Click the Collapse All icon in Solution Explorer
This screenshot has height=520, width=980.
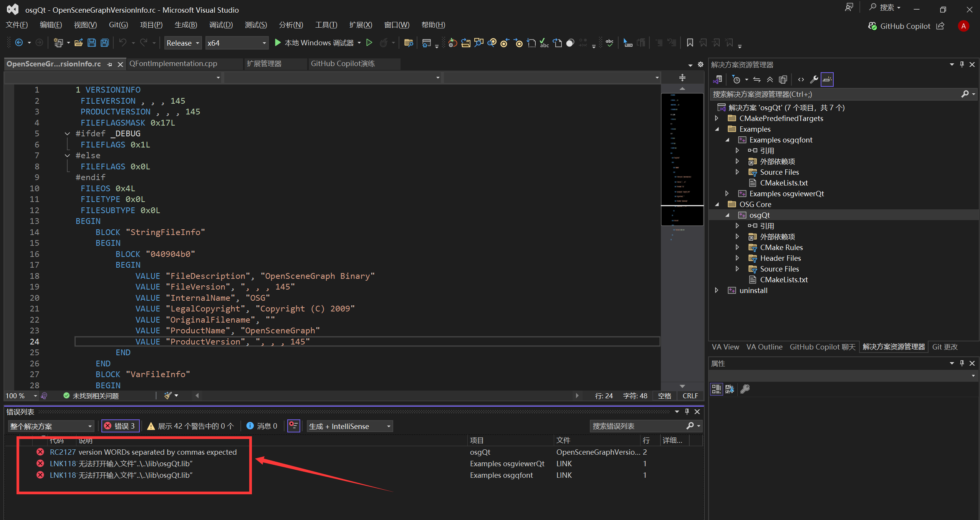coord(770,79)
